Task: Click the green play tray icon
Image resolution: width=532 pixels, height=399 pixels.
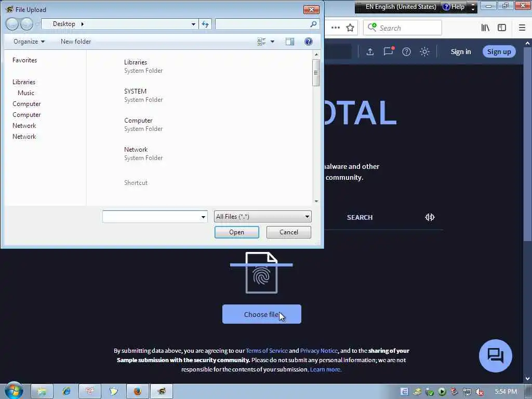Action: (x=442, y=392)
